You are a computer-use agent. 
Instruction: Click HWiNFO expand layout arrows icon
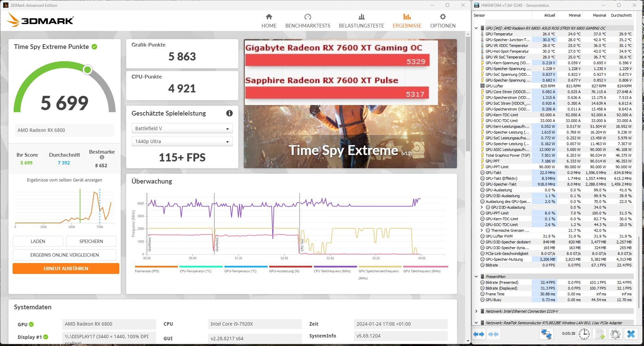click(x=479, y=334)
